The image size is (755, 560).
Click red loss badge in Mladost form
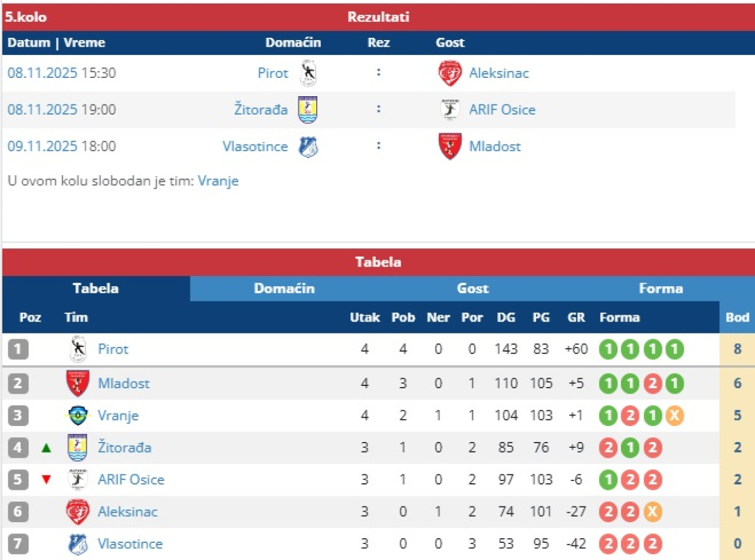(x=652, y=384)
